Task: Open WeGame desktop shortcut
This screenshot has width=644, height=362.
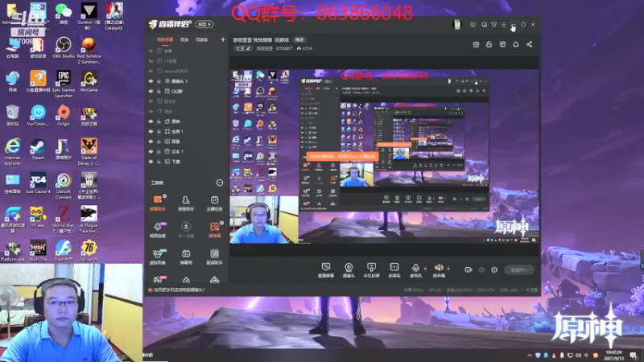Action: pos(89,81)
